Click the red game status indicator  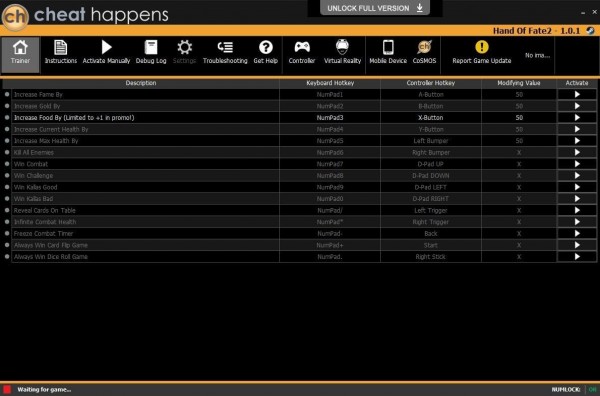point(7,389)
